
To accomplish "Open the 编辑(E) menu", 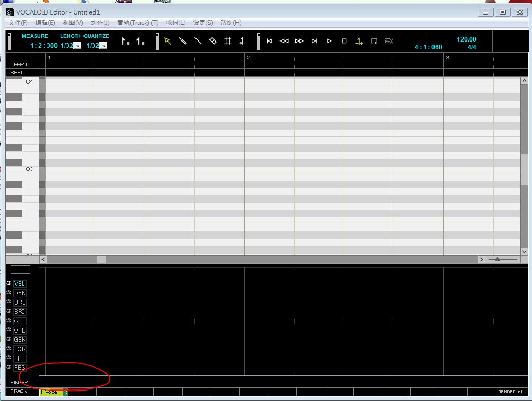I will 45,23.
